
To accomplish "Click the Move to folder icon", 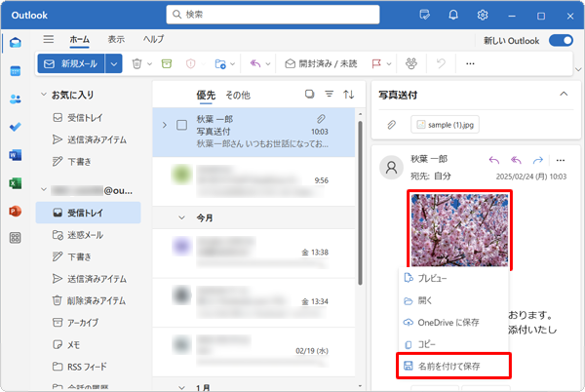I will (x=220, y=63).
